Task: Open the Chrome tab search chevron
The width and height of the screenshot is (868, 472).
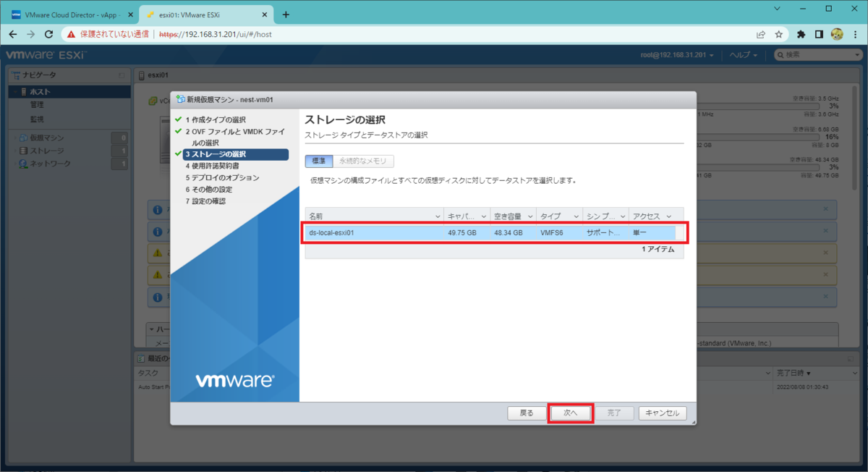Action: [777, 9]
